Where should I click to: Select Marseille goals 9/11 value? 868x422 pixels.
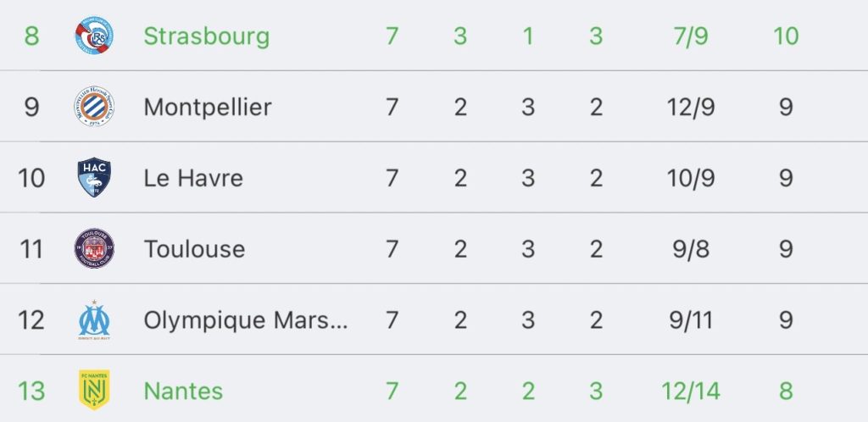pyautogui.click(x=690, y=320)
